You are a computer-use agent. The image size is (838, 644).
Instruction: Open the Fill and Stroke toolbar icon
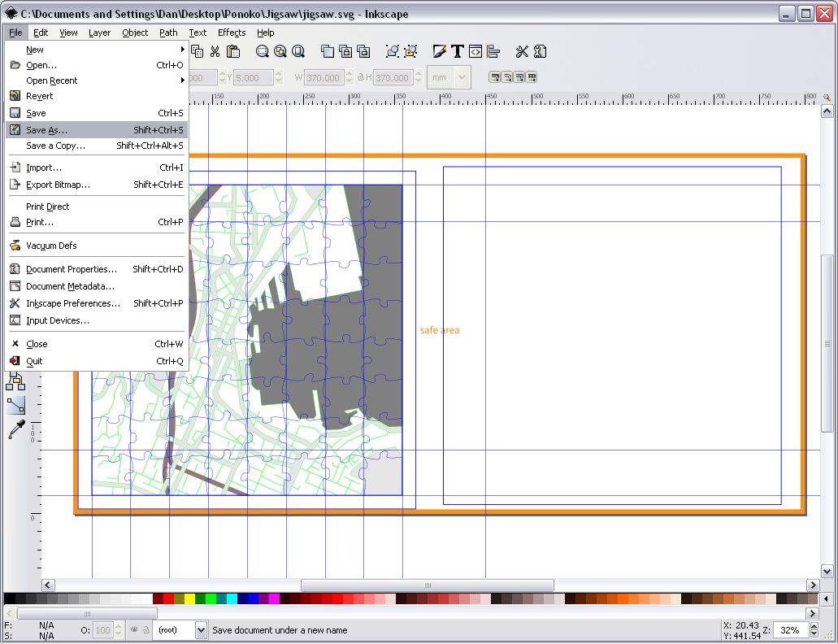point(439,51)
